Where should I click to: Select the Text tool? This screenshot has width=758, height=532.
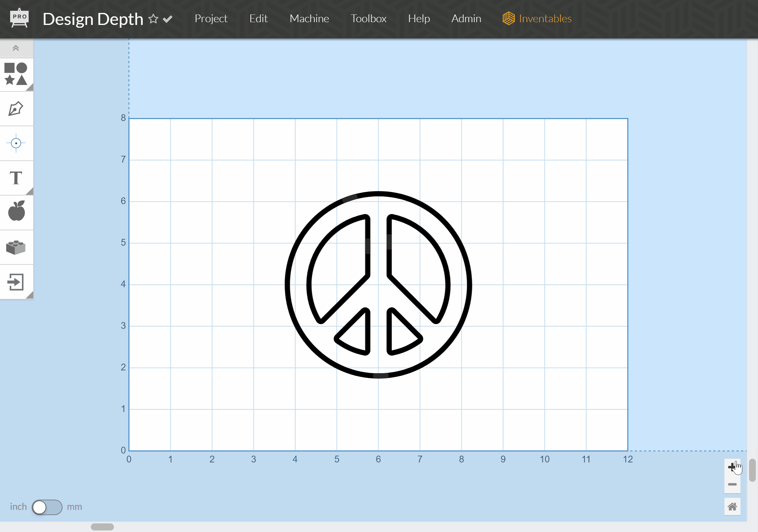[16, 178]
